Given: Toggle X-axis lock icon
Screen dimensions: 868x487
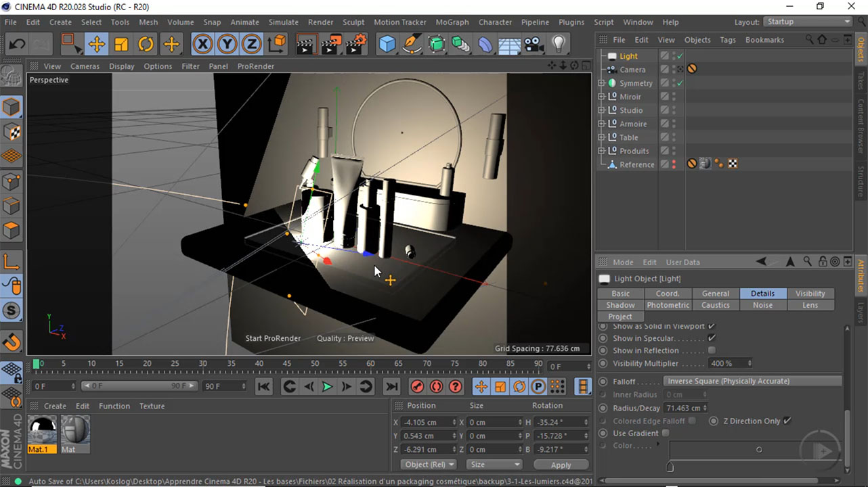Looking at the screenshot, I should click(202, 45).
